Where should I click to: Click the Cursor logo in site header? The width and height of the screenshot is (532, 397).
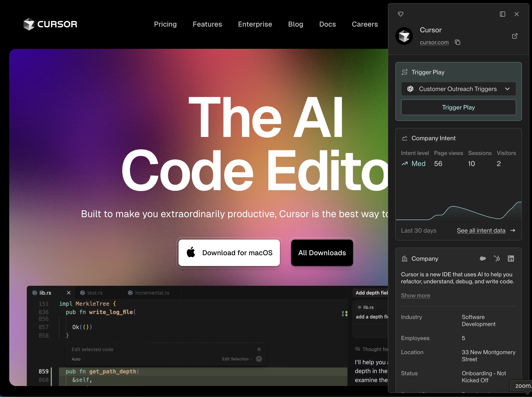coord(50,24)
